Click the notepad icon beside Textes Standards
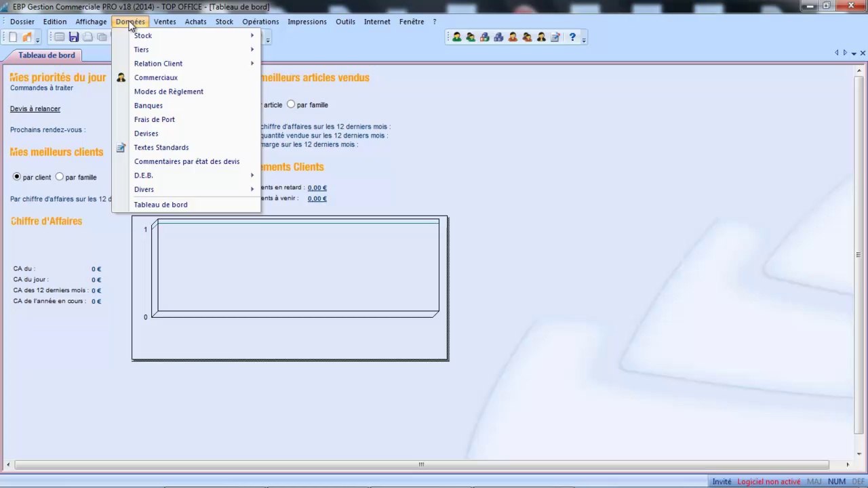The width and height of the screenshot is (868, 488). click(121, 148)
